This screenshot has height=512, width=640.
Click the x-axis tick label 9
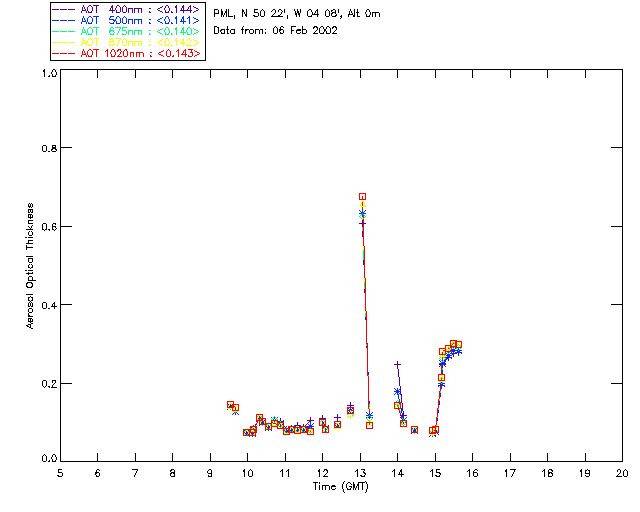click(x=210, y=473)
